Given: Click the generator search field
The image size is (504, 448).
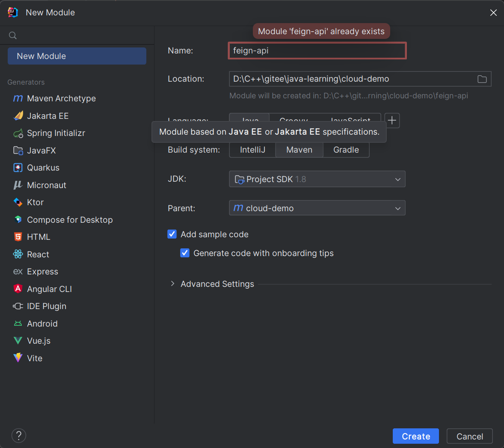Looking at the screenshot, I should pos(77,35).
